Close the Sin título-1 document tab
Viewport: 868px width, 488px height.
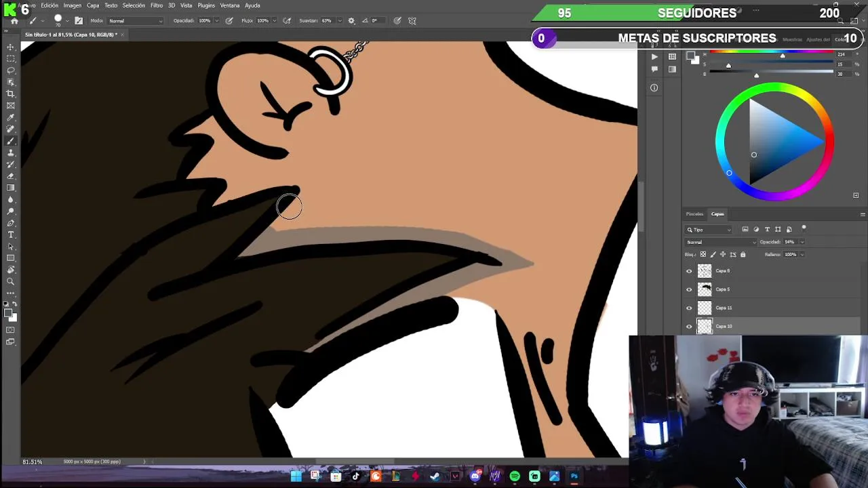point(122,35)
